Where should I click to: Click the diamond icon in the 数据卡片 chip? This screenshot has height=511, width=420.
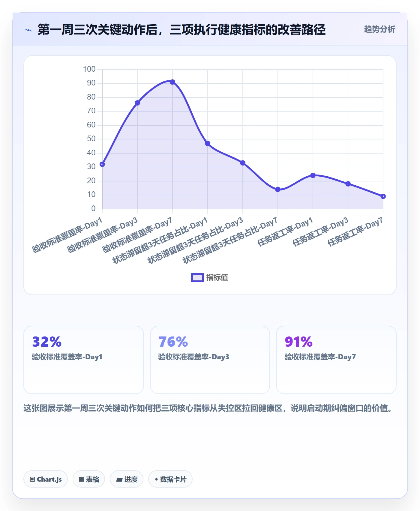(156, 479)
